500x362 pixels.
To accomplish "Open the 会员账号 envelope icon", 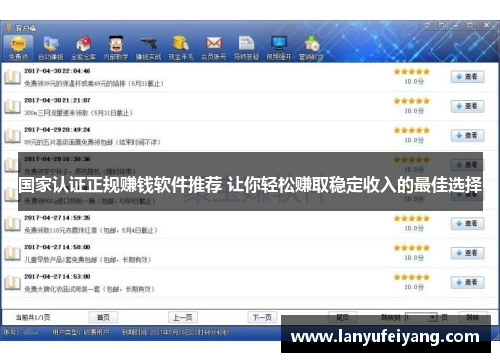I will pos(213,48).
